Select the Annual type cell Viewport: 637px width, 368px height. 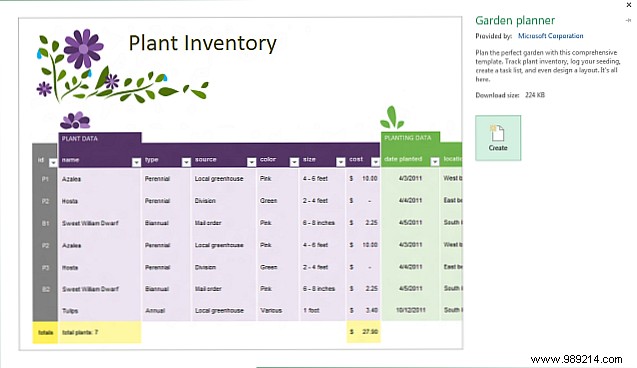[166, 311]
